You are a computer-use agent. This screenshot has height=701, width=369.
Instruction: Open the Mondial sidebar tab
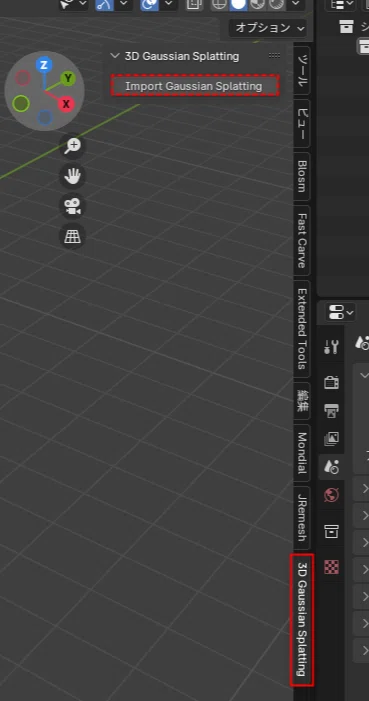302,452
